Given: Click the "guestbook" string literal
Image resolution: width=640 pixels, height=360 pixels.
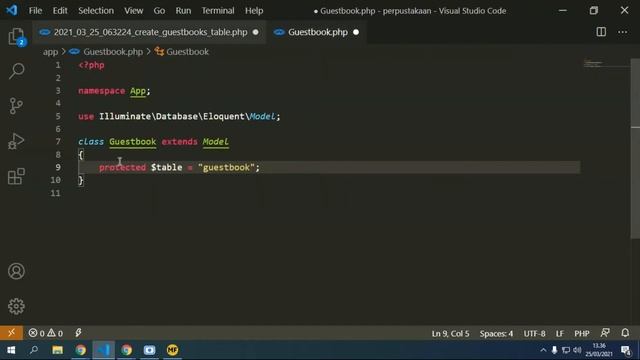Looking at the screenshot, I should (x=226, y=167).
